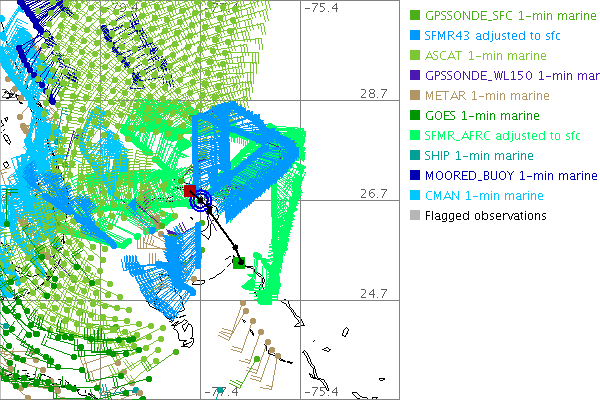Select the METAR tan legend square
The height and width of the screenshot is (400, 600).
click(x=415, y=95)
